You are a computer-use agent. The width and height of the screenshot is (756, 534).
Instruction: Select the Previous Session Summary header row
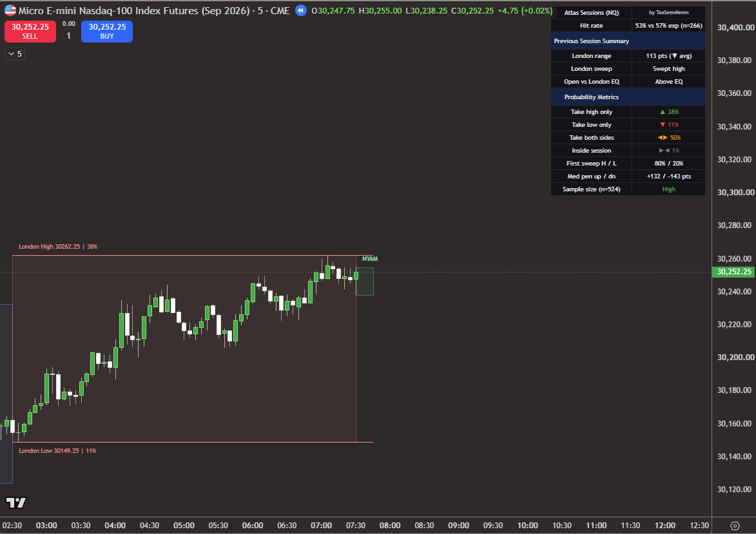tap(628, 41)
